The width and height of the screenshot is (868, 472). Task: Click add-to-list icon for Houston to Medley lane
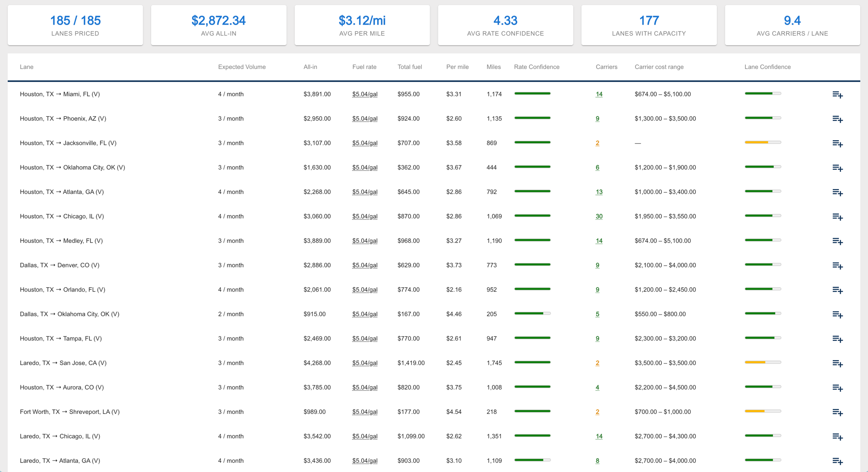pyautogui.click(x=838, y=241)
